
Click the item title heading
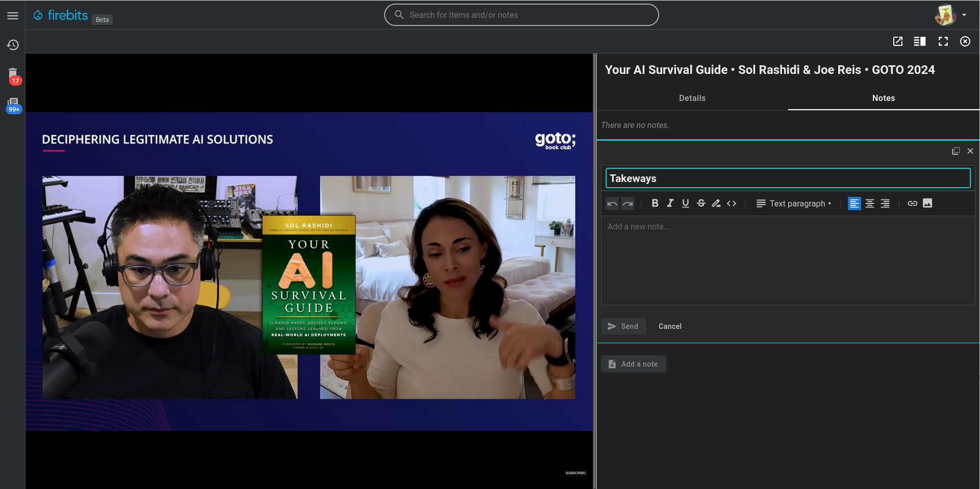click(x=770, y=70)
